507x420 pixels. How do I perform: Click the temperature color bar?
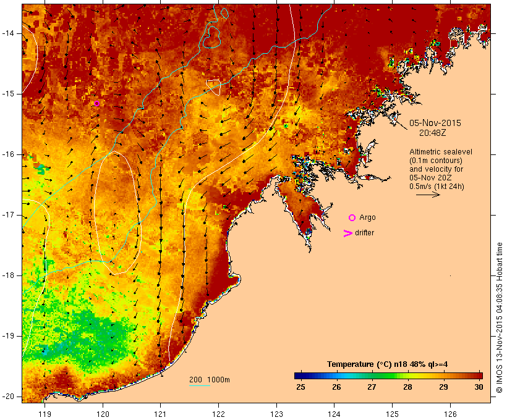tap(388, 376)
